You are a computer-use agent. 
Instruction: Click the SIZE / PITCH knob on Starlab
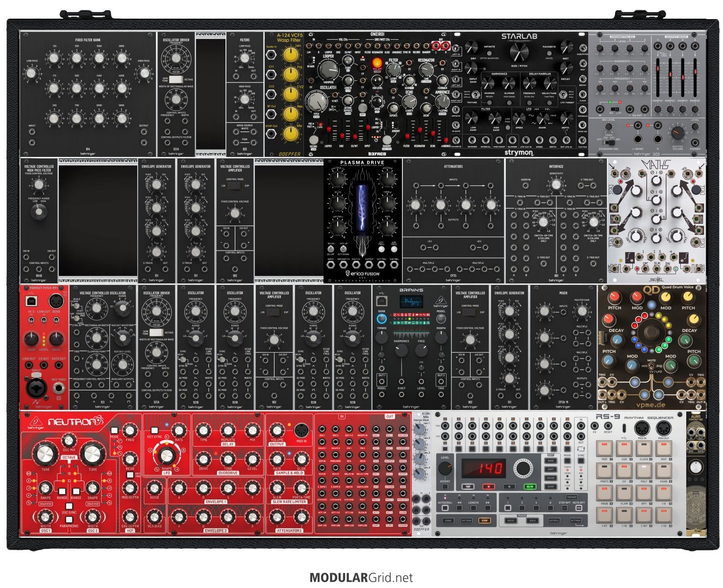coord(519,51)
